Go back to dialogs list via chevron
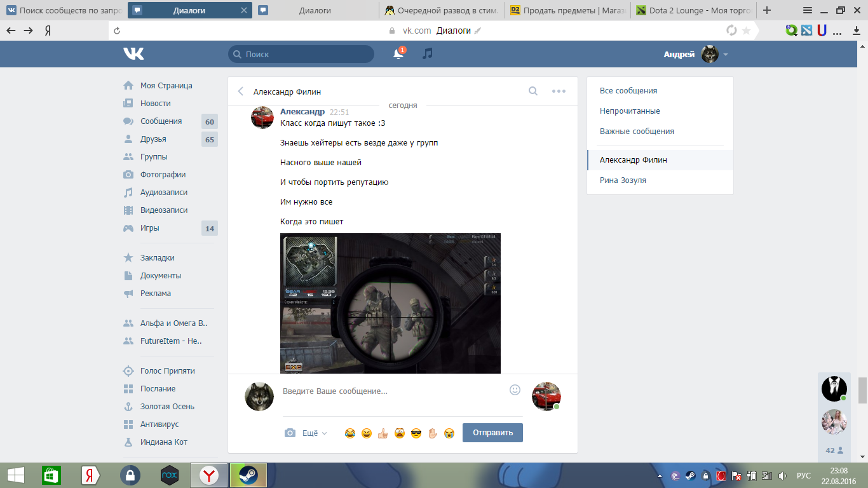This screenshot has width=868, height=488. pos(241,91)
